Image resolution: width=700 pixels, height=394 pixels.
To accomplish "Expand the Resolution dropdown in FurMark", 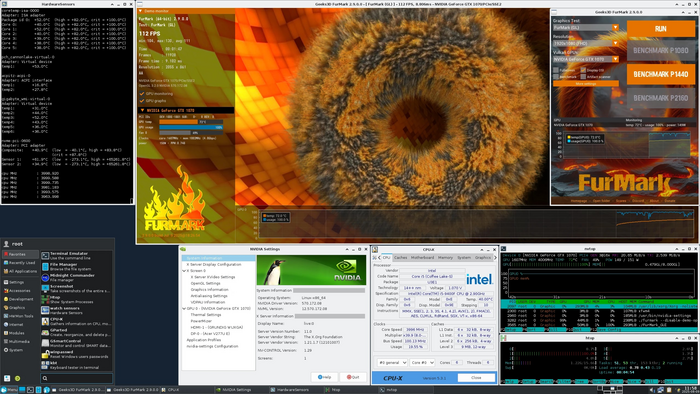I will pyautogui.click(x=586, y=43).
